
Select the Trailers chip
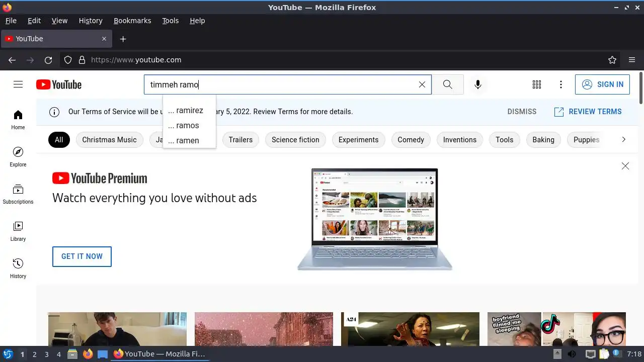click(240, 140)
